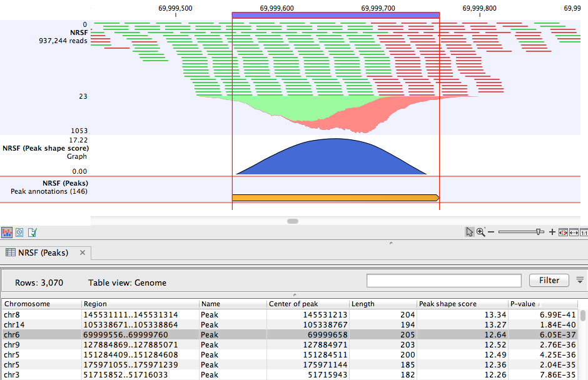Screen dimensions: 588x380
Task: Open the history view icon
Action: pos(20,232)
